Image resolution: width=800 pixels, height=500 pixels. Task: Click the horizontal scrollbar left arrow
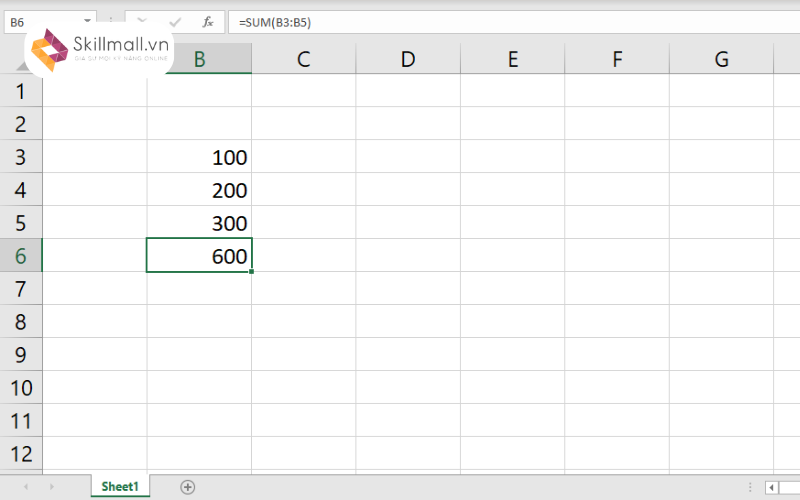click(771, 488)
